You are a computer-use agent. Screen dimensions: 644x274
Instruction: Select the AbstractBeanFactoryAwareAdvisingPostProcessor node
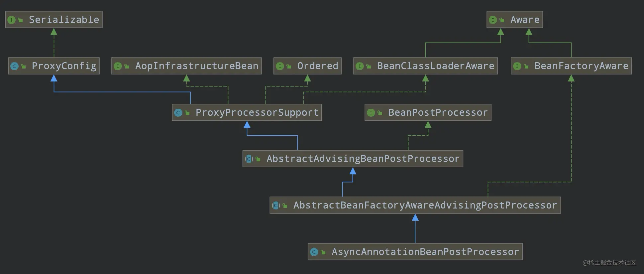pos(415,205)
